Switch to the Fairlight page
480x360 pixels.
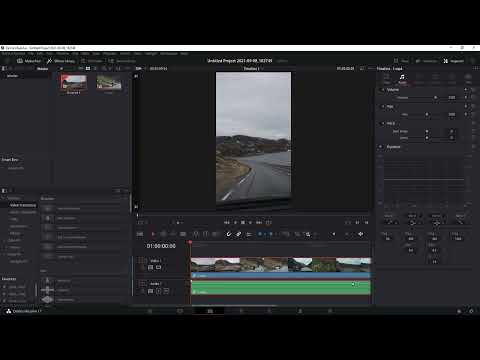point(300,311)
